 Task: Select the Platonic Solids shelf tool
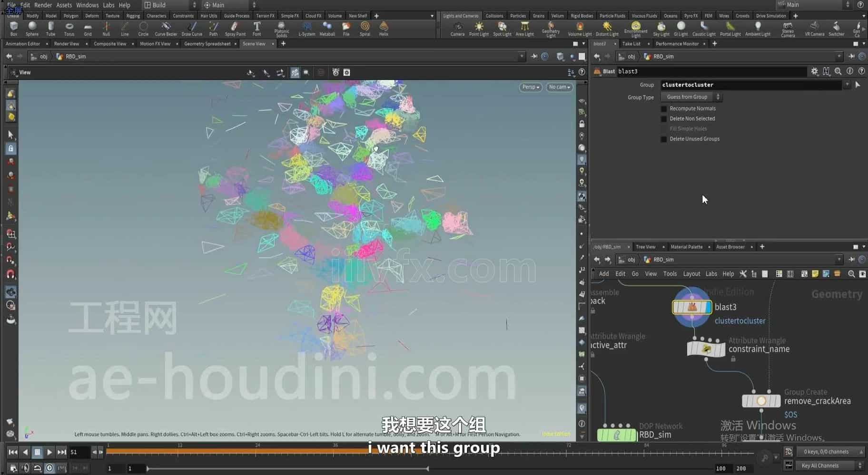[281, 29]
